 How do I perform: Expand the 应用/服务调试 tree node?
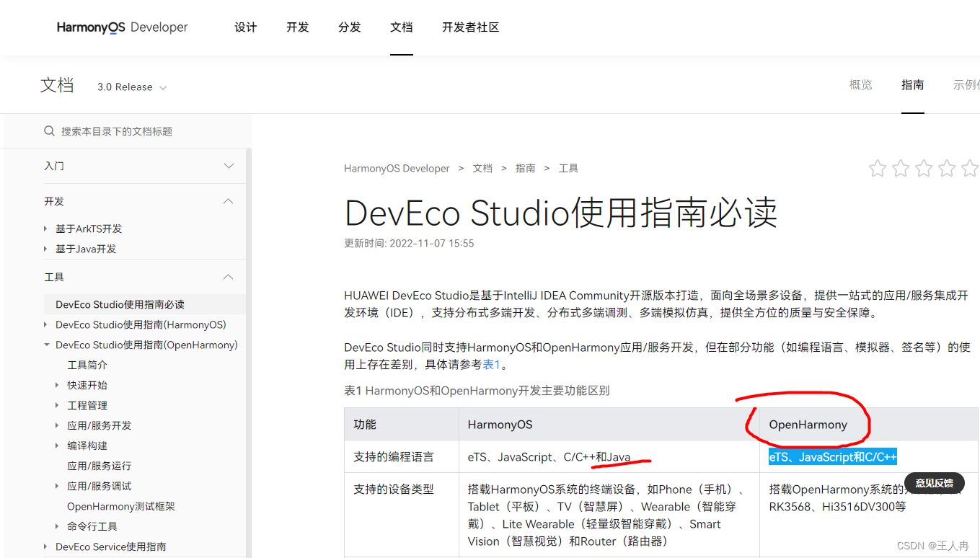58,486
